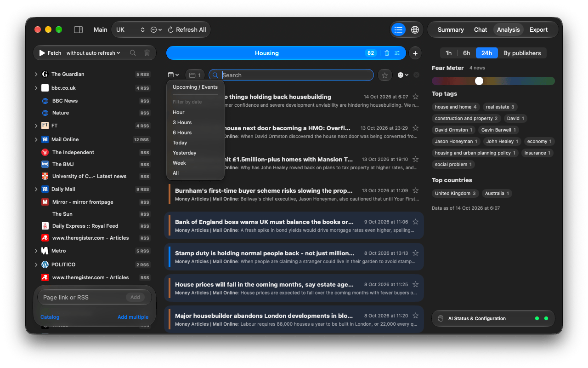Toggle the favorites star filter button
The width and height of the screenshot is (588, 368).
(x=384, y=75)
